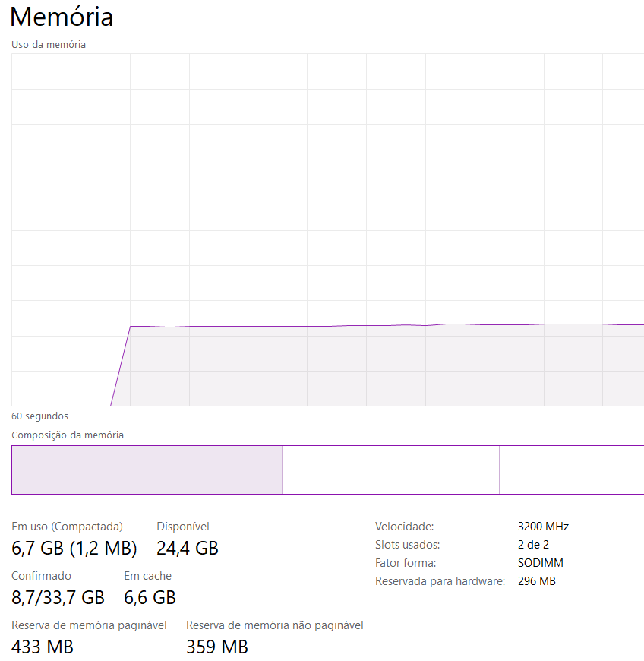The height and width of the screenshot is (661, 644).
Task: Click the '359 MB' value
Action: 217,647
